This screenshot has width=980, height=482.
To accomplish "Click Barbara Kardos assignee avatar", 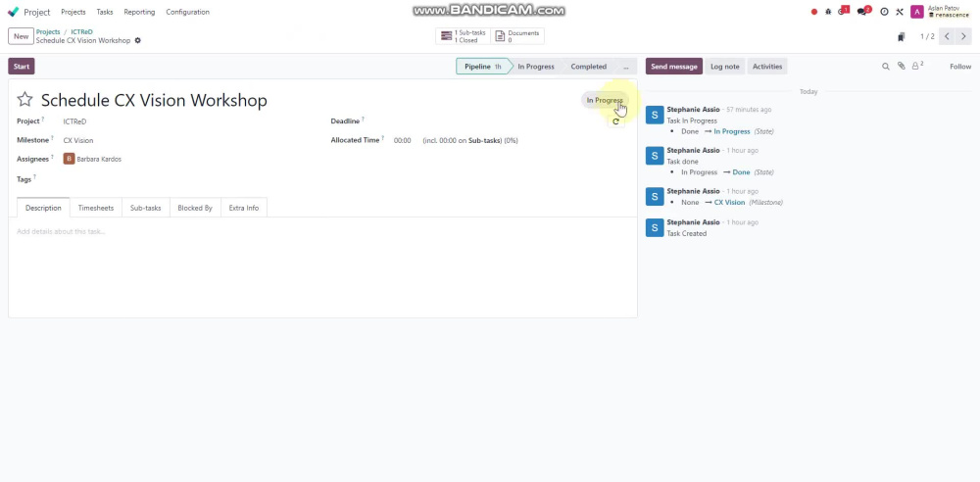I will click(x=69, y=159).
